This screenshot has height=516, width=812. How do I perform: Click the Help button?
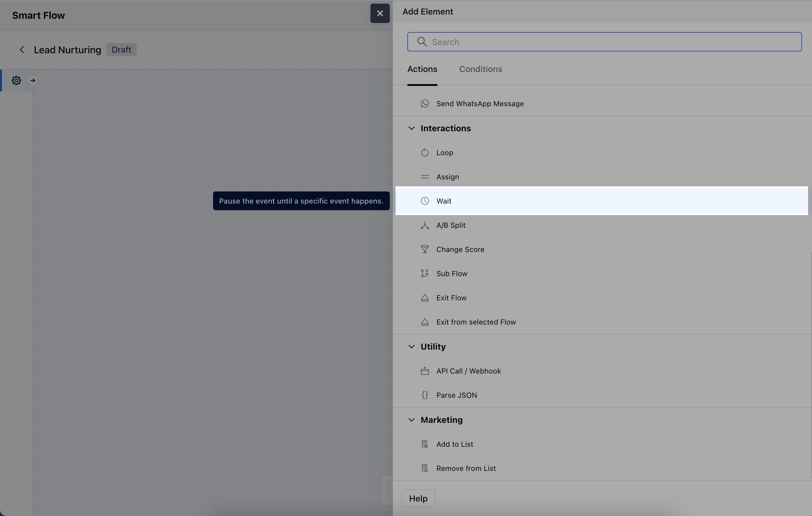418,498
